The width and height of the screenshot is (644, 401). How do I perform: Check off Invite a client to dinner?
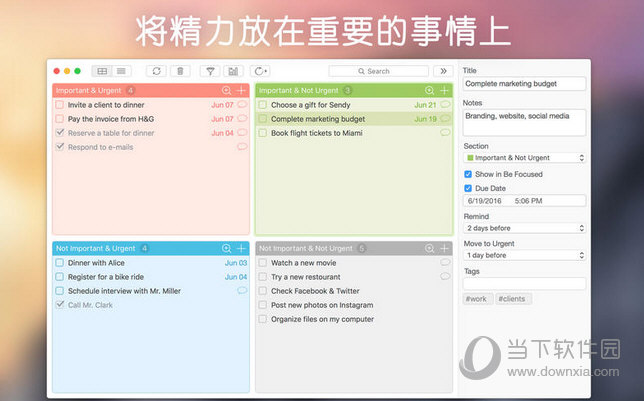[x=60, y=105]
